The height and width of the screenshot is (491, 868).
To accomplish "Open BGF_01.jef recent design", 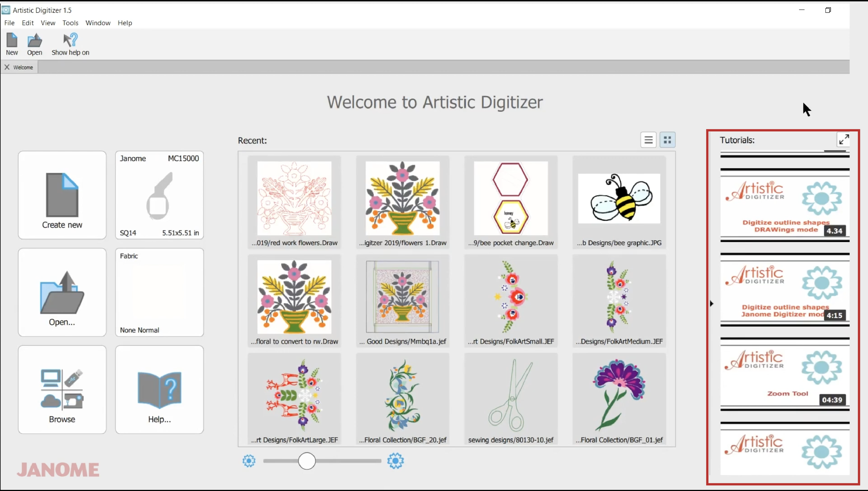I will coord(619,399).
